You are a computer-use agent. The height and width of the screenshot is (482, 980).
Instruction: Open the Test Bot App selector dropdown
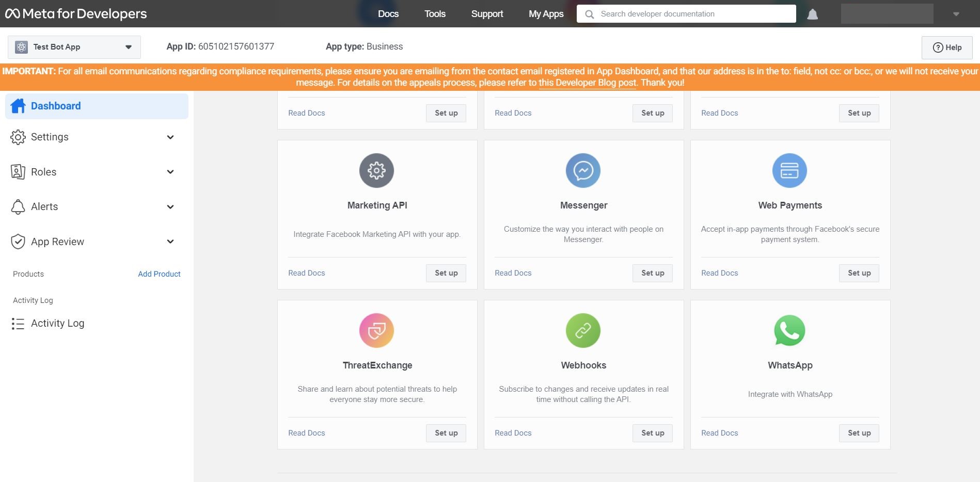tap(74, 47)
